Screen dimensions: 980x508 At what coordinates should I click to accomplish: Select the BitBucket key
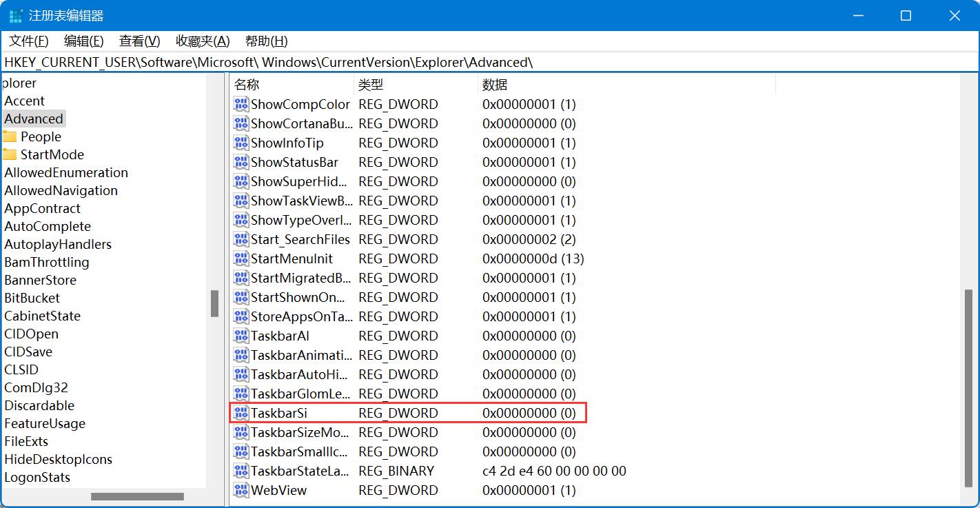pyautogui.click(x=32, y=298)
